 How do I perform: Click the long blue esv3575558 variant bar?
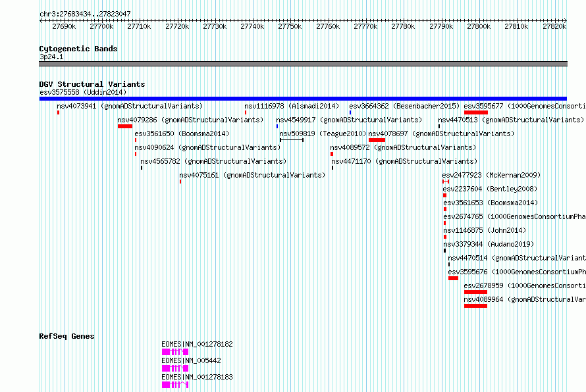coord(303,99)
